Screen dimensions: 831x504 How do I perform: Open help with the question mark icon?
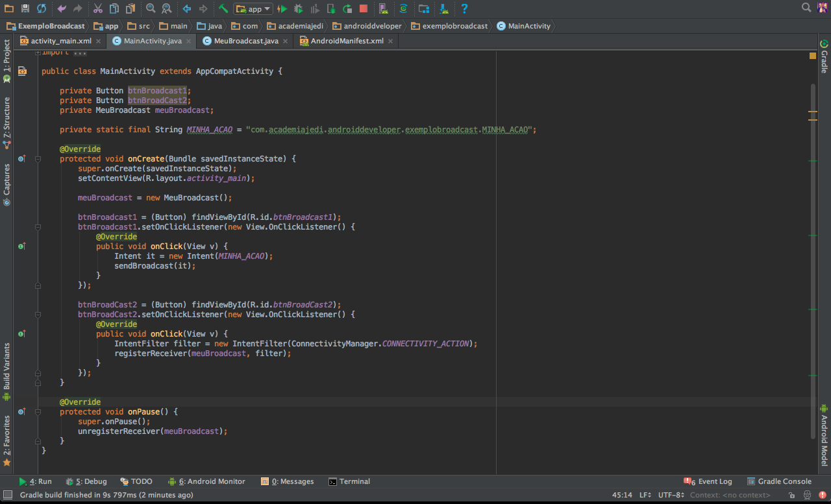(464, 8)
